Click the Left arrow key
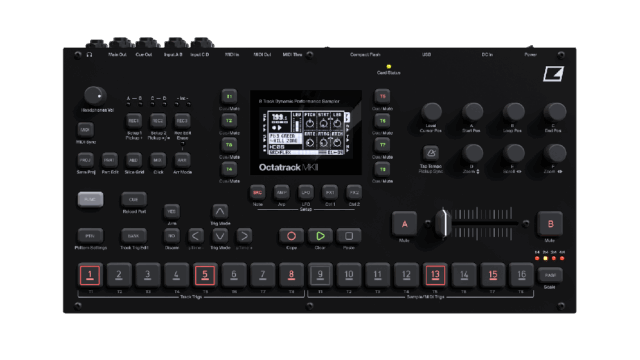Image resolution: width=640 pixels, height=360 pixels. pyautogui.click(x=196, y=236)
